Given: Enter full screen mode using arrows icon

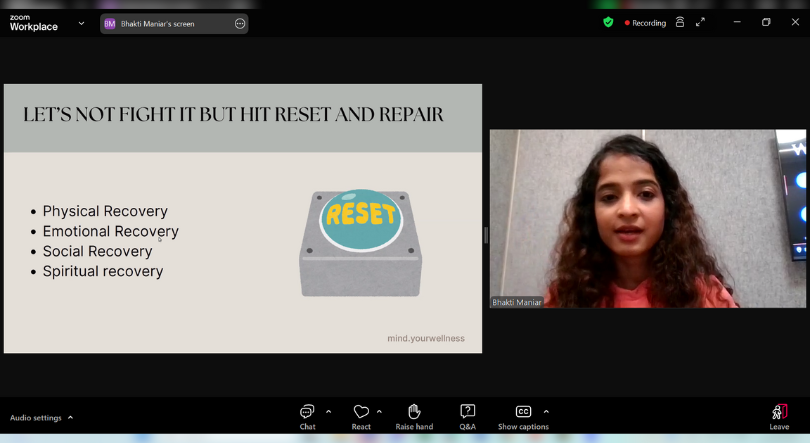Looking at the screenshot, I should click(700, 22).
